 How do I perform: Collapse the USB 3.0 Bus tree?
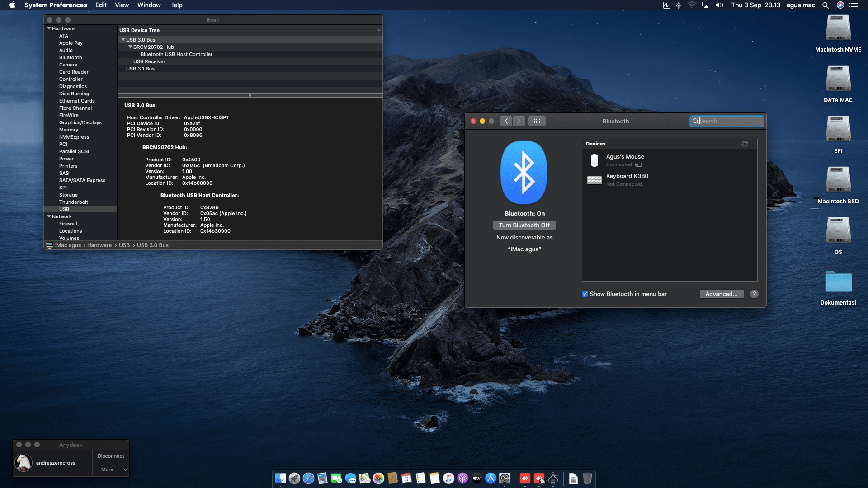[x=123, y=40]
